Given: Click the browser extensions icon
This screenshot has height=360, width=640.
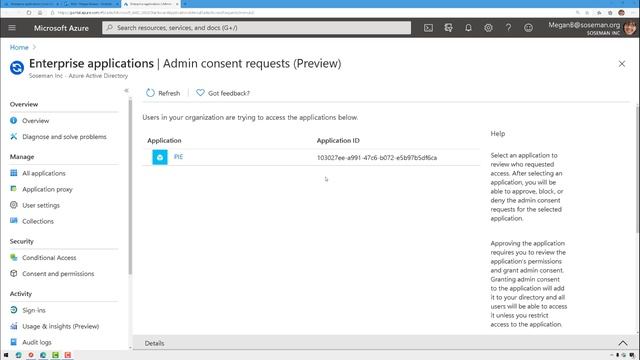Looking at the screenshot, I should click(x=599, y=13).
